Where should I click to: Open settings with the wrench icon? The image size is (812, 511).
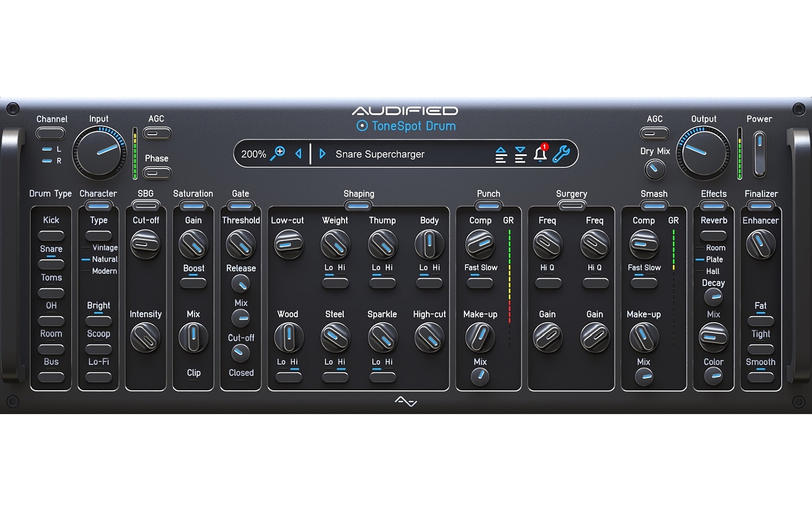coord(561,154)
